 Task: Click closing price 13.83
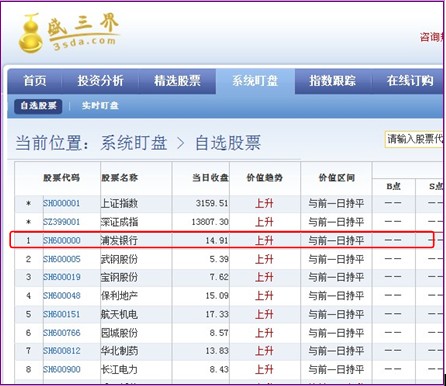[217, 351]
